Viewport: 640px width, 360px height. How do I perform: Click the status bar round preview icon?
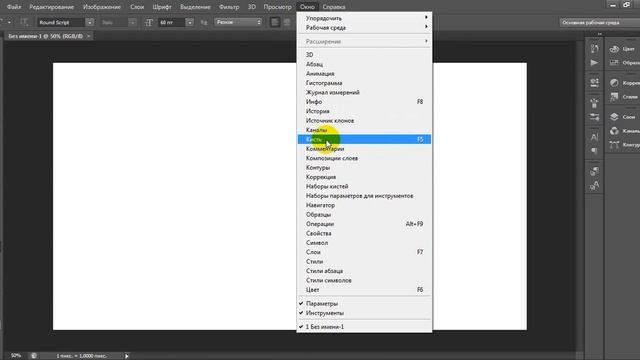tap(34, 356)
